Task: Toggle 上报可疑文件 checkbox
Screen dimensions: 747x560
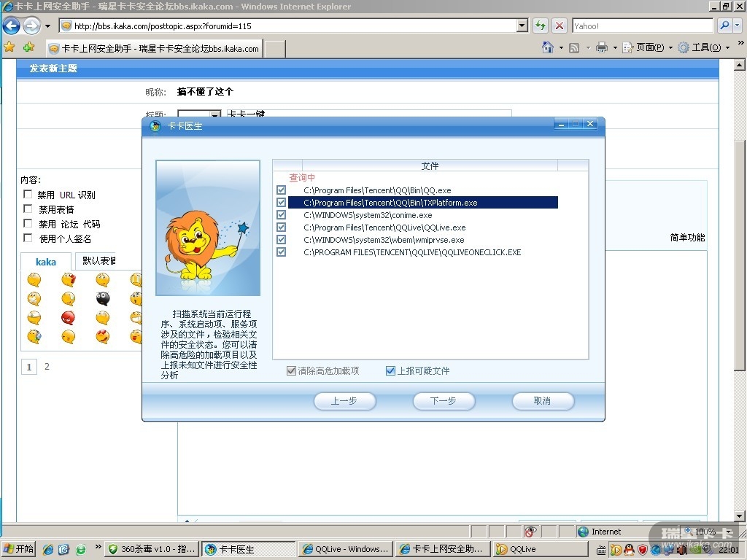Action: coord(390,370)
